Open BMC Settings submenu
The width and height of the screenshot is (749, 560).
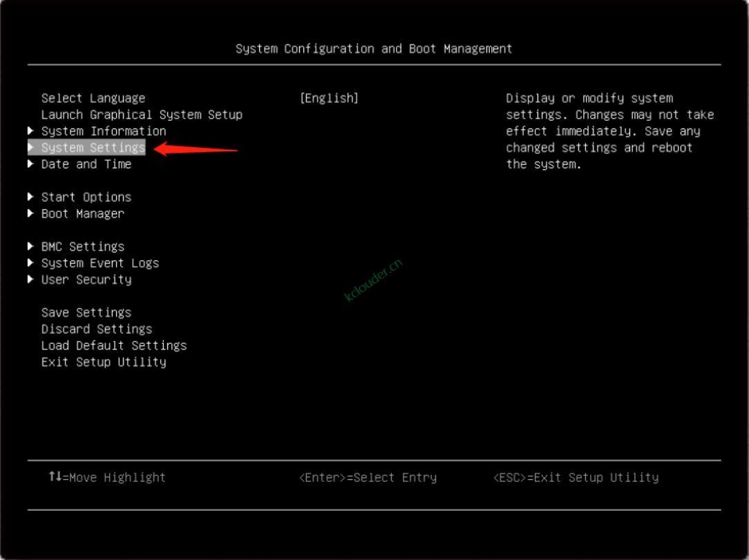(83, 247)
